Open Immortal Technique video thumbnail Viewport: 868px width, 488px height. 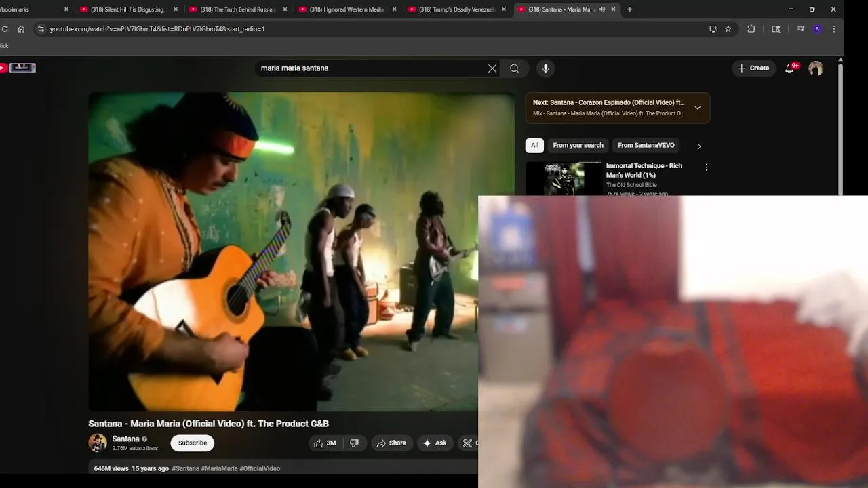tap(564, 179)
